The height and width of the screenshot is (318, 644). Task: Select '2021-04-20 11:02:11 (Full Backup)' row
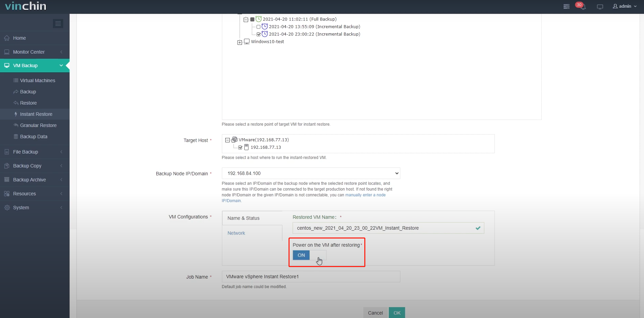[x=299, y=19]
